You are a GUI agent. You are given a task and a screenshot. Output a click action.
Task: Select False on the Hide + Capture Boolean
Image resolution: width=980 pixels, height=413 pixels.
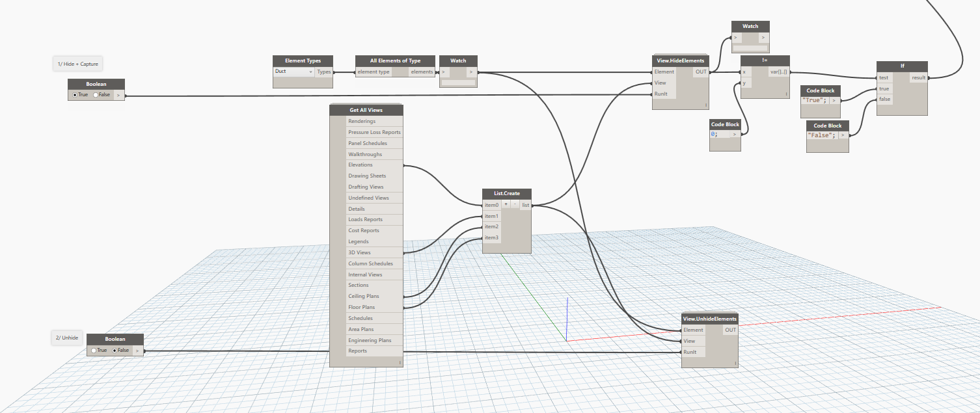(97, 95)
